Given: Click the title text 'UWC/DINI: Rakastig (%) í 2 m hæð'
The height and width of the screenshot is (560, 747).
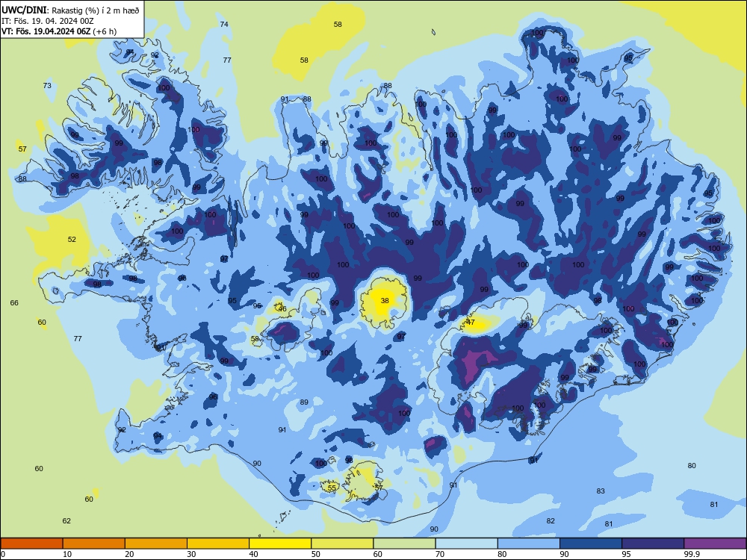Looking at the screenshot, I should point(70,10).
